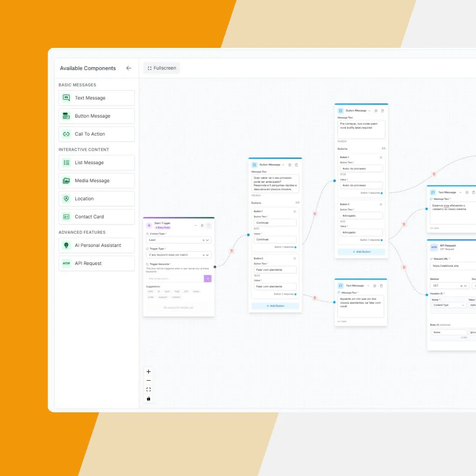Remove Button 1 with Continuar text
Image resolution: width=476 pixels, height=476 pixels.
point(294,212)
